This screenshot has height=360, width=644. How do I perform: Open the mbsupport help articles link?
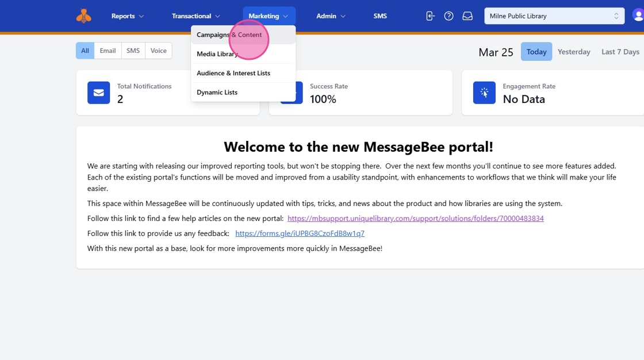[416, 219]
